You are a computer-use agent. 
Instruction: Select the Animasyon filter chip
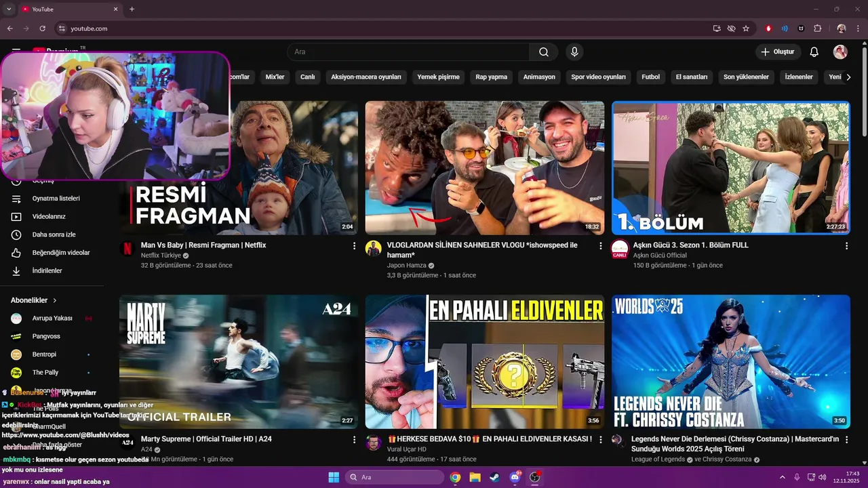(x=539, y=77)
